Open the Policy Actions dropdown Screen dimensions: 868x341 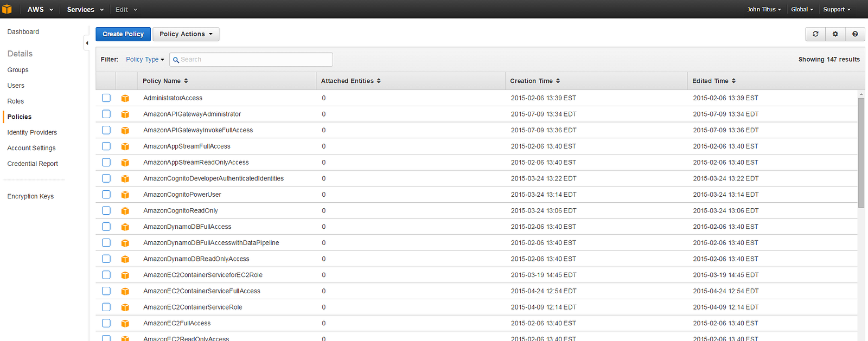coord(186,34)
